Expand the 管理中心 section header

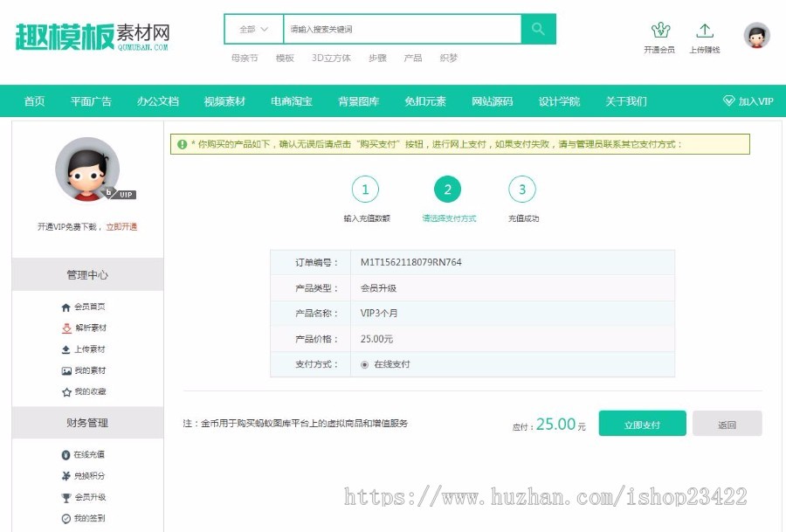pos(86,274)
